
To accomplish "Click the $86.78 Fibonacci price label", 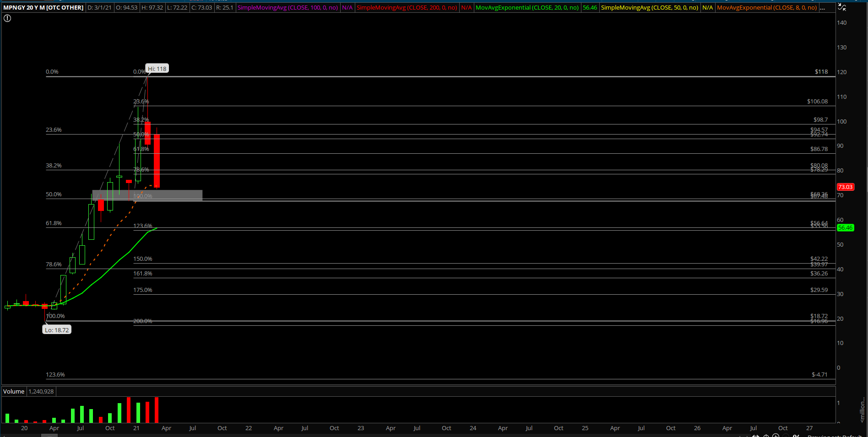I will tap(819, 149).
